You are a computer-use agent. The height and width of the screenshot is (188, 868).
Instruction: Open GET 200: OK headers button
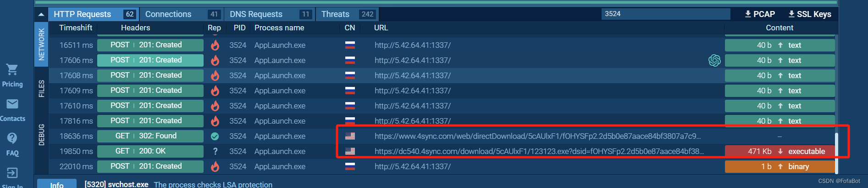click(150, 151)
